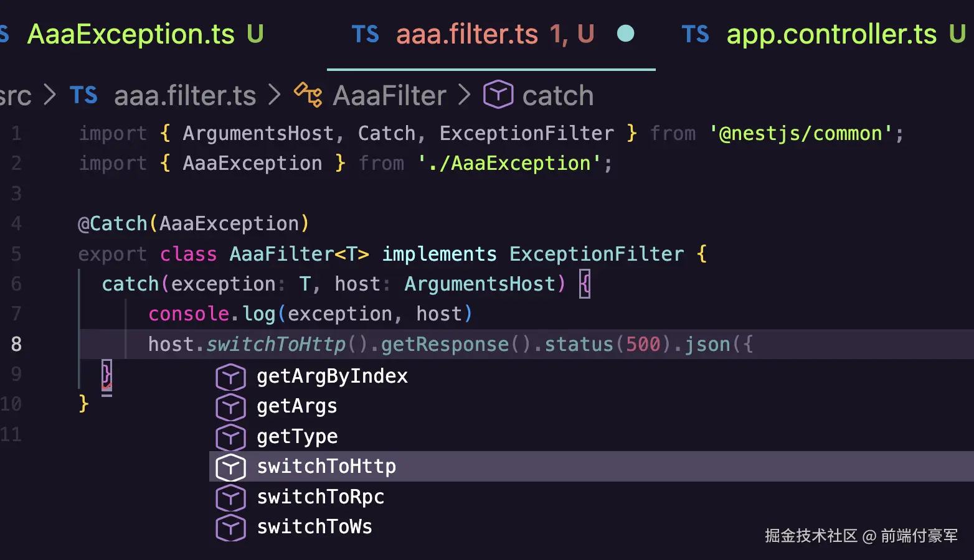Select switchToHttp autocomplete suggestion
Image resolution: width=974 pixels, height=560 pixels.
[x=326, y=467]
